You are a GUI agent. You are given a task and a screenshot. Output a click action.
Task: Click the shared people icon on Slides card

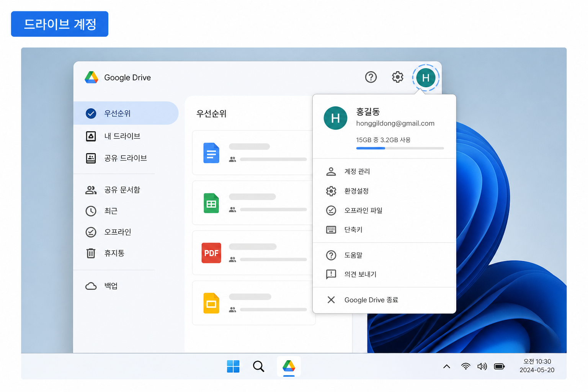(x=232, y=310)
